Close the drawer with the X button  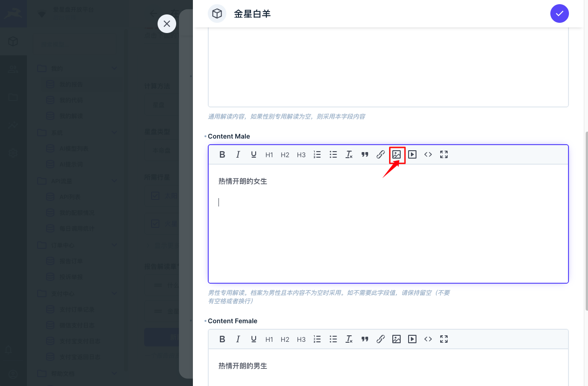click(167, 24)
